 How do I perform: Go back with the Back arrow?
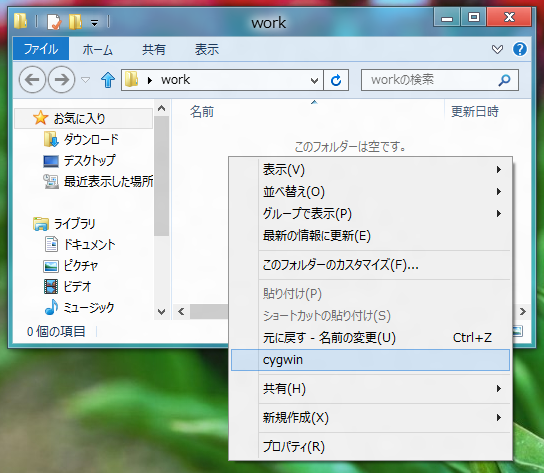tap(32, 79)
